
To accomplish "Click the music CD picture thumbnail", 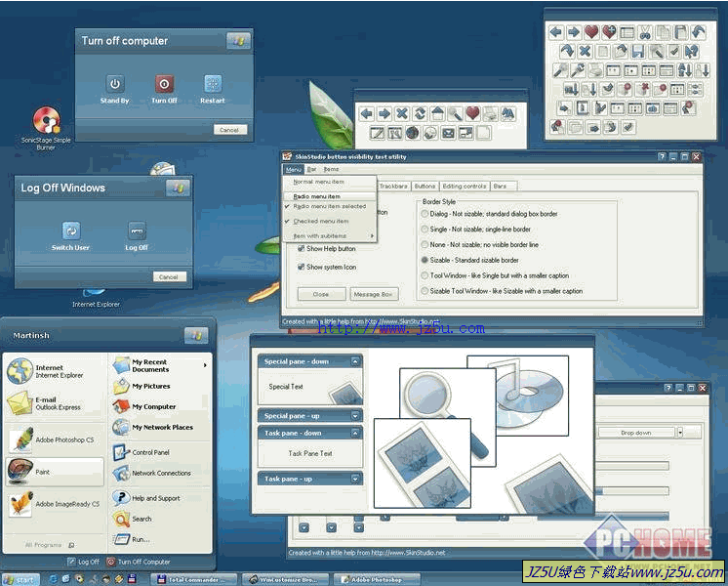I will click(x=529, y=394).
